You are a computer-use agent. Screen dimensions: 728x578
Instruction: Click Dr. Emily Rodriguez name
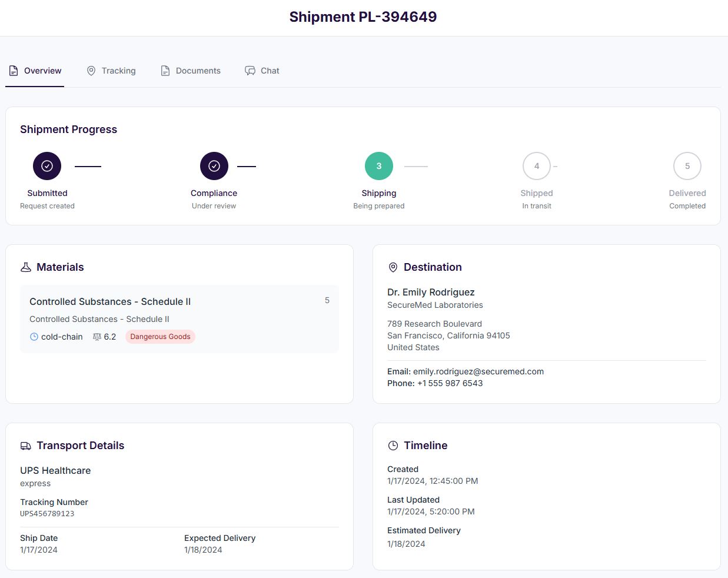click(431, 292)
